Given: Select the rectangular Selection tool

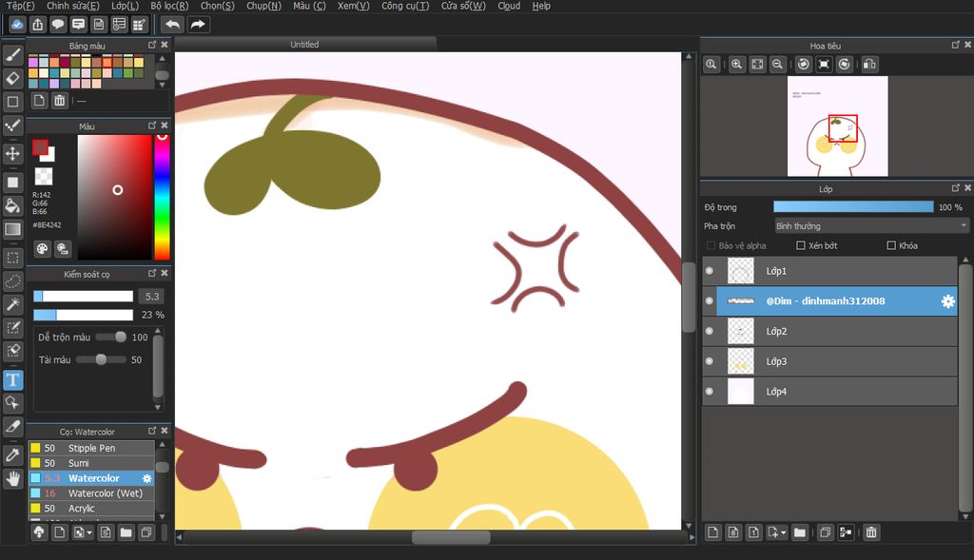Looking at the screenshot, I should point(13,258).
